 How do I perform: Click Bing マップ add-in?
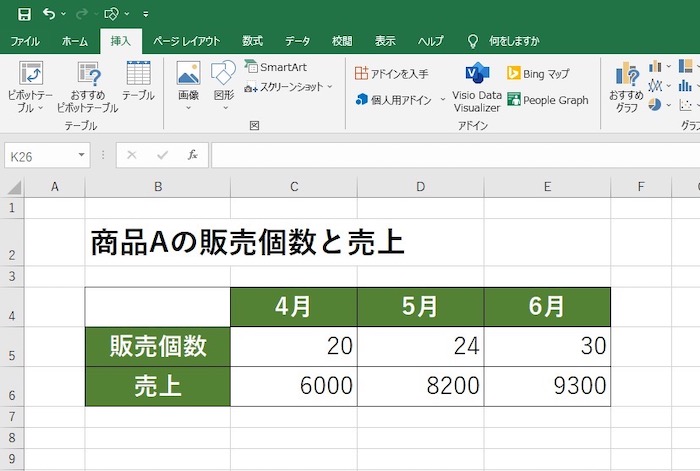(538, 73)
